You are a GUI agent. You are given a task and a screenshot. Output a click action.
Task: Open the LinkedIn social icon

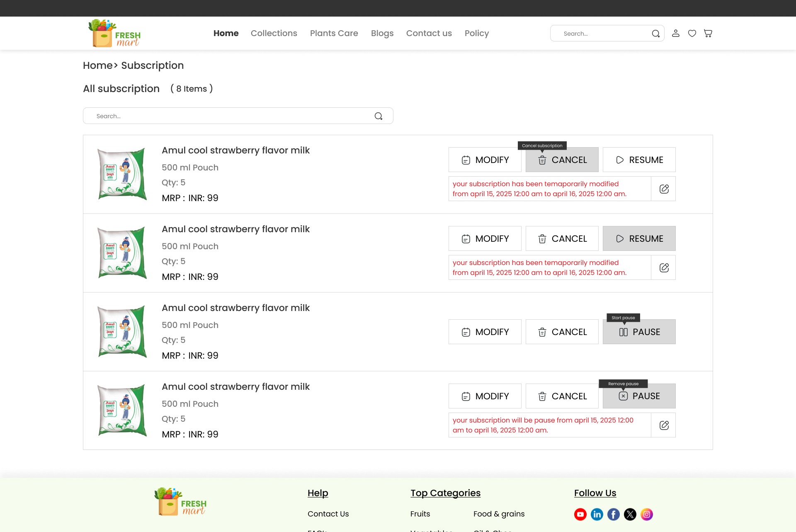(597, 514)
